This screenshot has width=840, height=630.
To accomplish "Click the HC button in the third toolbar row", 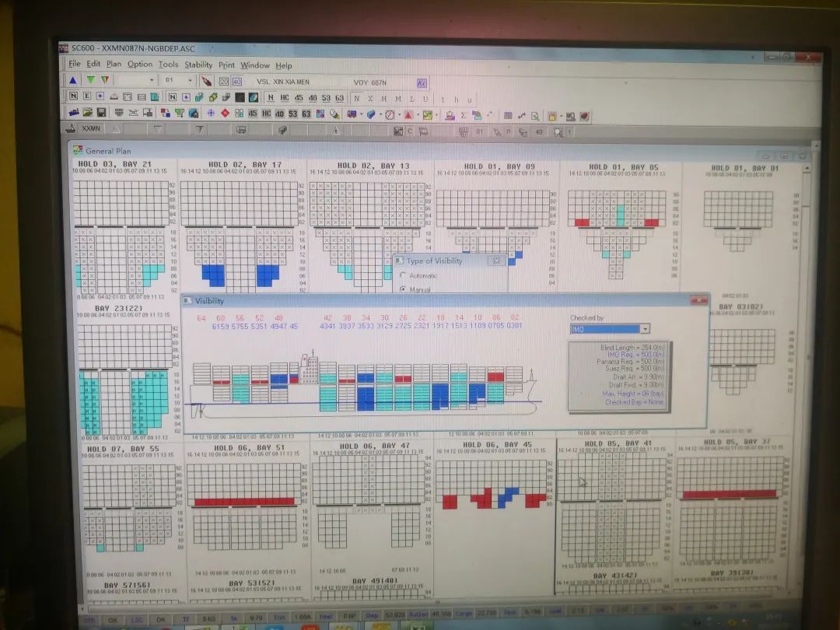I will click(x=266, y=114).
